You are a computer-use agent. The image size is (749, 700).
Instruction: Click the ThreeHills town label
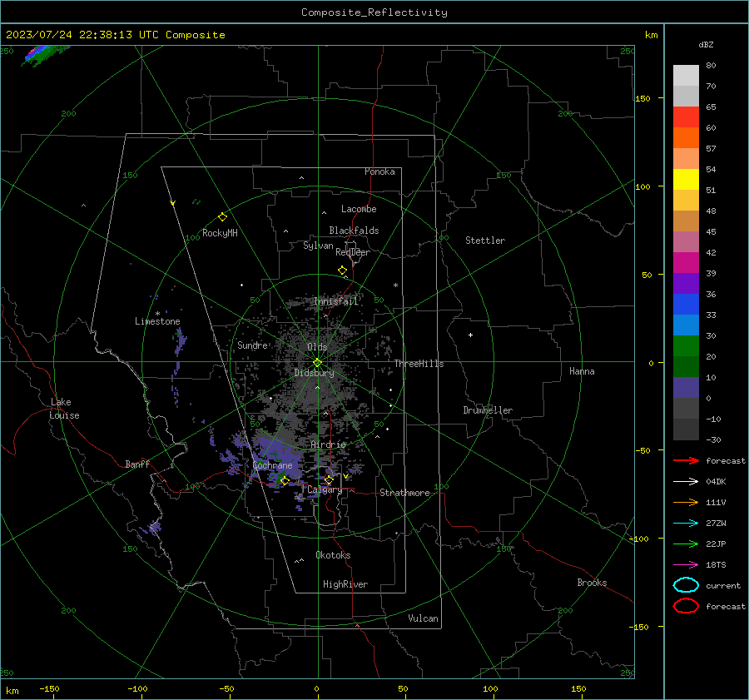tap(419, 364)
